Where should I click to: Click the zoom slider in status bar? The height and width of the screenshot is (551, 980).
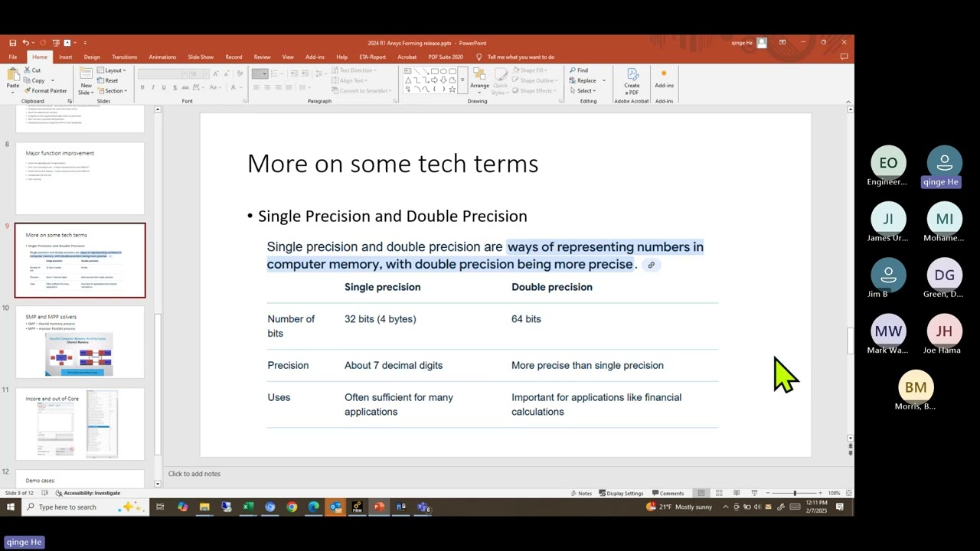[794, 493]
